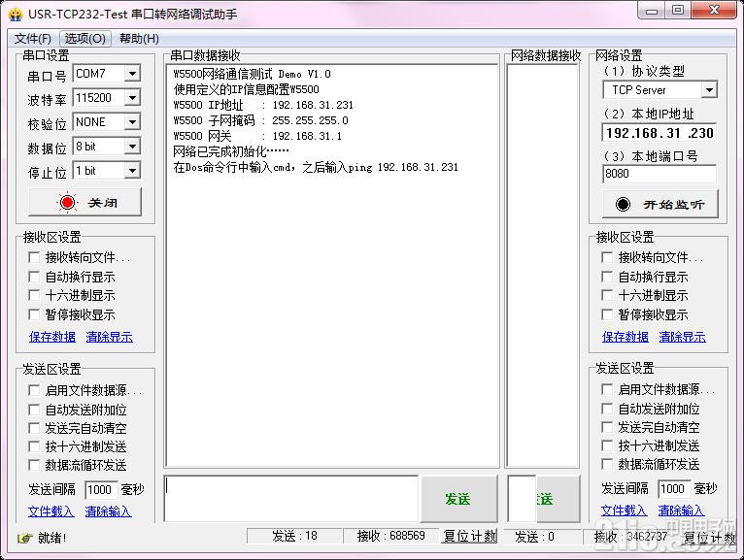Click network 保存数据 link
This screenshot has height=560, width=744.
click(626, 337)
